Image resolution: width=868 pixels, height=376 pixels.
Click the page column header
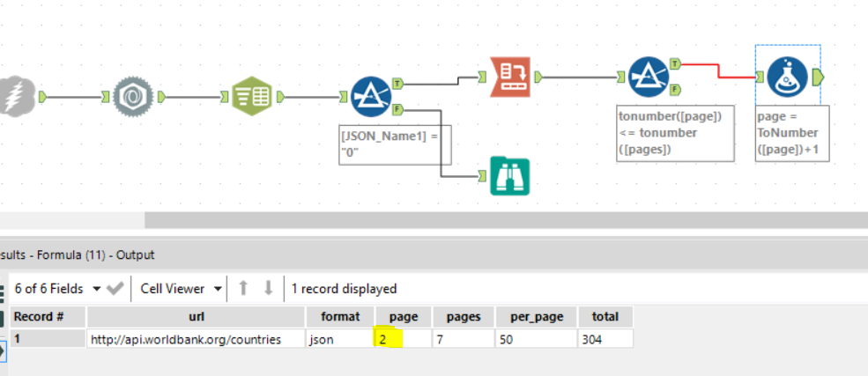(404, 317)
